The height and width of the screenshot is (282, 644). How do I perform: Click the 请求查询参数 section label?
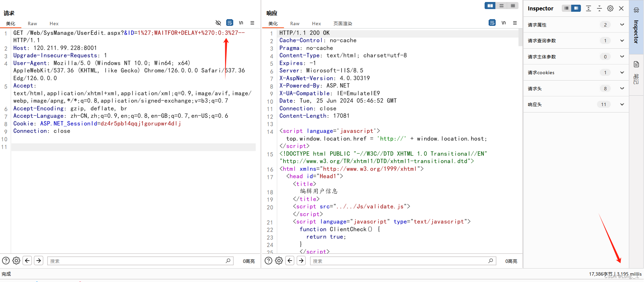click(542, 41)
